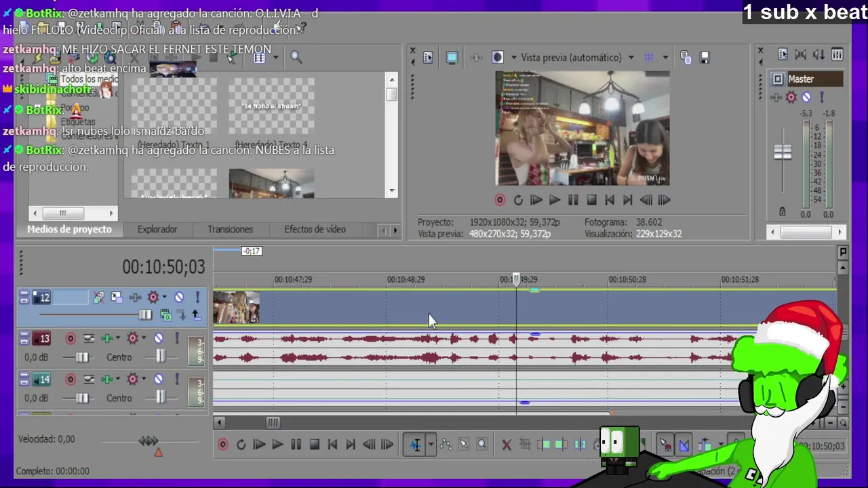Click the track 12 name field
This screenshot has width=868, height=488.
click(x=71, y=297)
